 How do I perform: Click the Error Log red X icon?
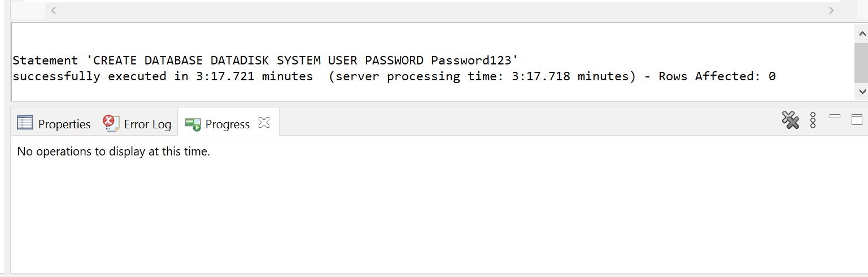point(111,123)
